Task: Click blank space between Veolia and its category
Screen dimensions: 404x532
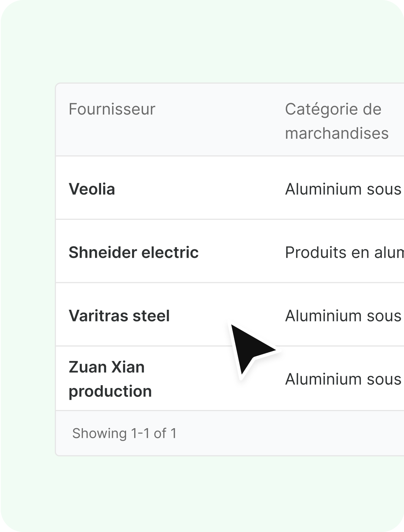Action: click(199, 189)
